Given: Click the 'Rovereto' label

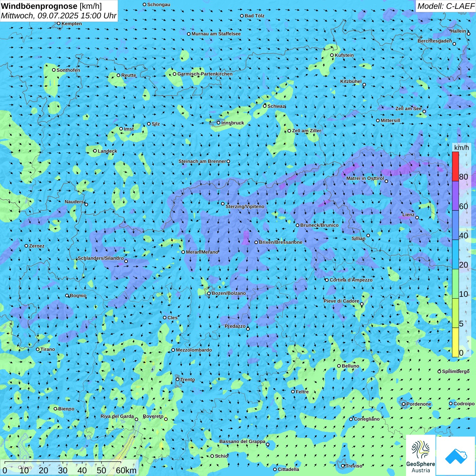Looking at the screenshot, I should (153, 416).
